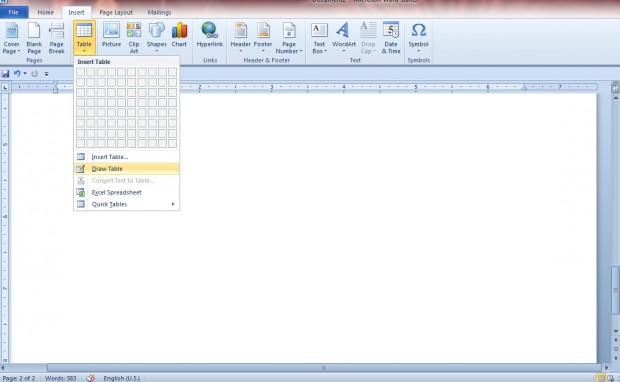Open the Footer options
The height and width of the screenshot is (382, 620).
tap(263, 38)
